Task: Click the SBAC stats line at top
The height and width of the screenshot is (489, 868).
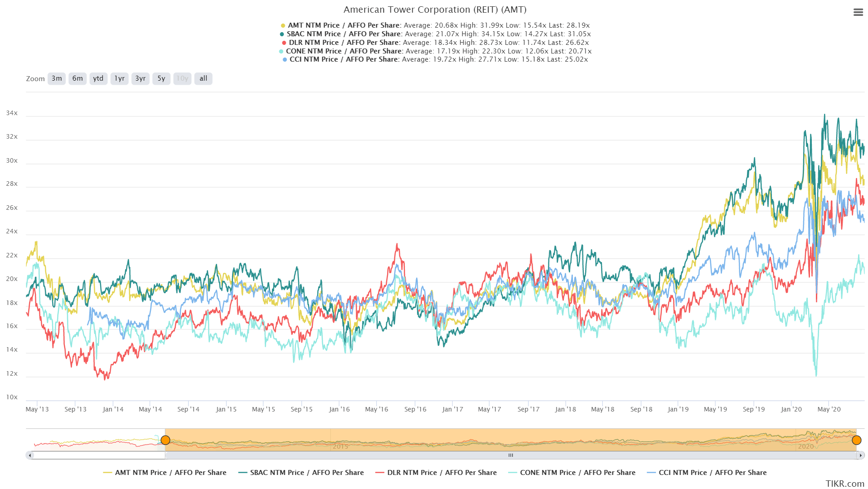Action: [x=435, y=34]
